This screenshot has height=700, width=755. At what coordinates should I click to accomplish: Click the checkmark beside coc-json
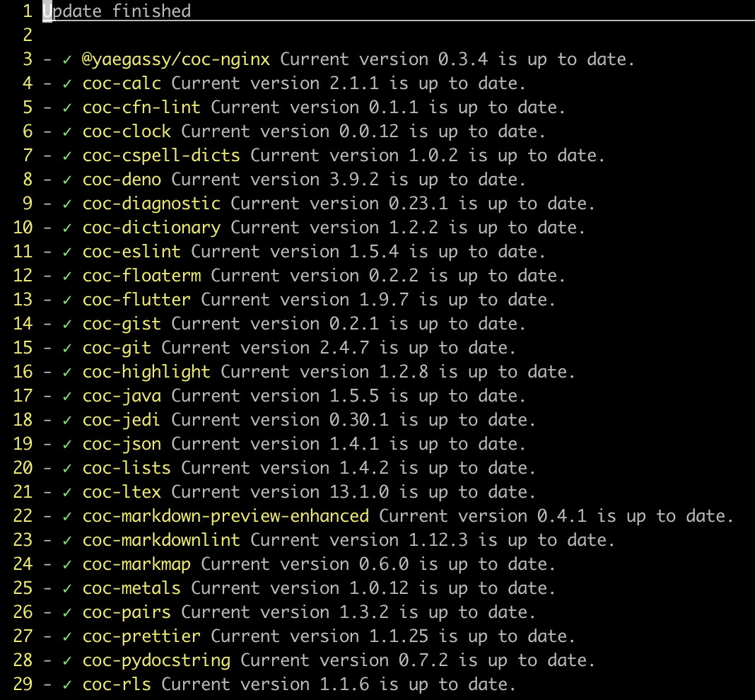[67, 445]
